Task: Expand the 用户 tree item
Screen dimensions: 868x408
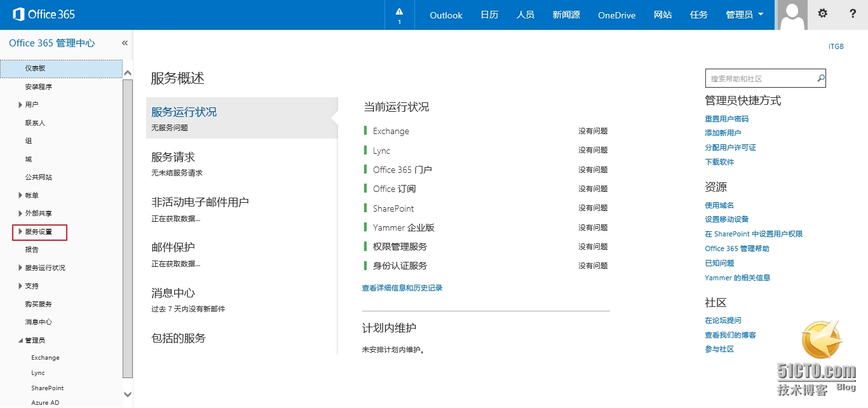Action: (20, 105)
